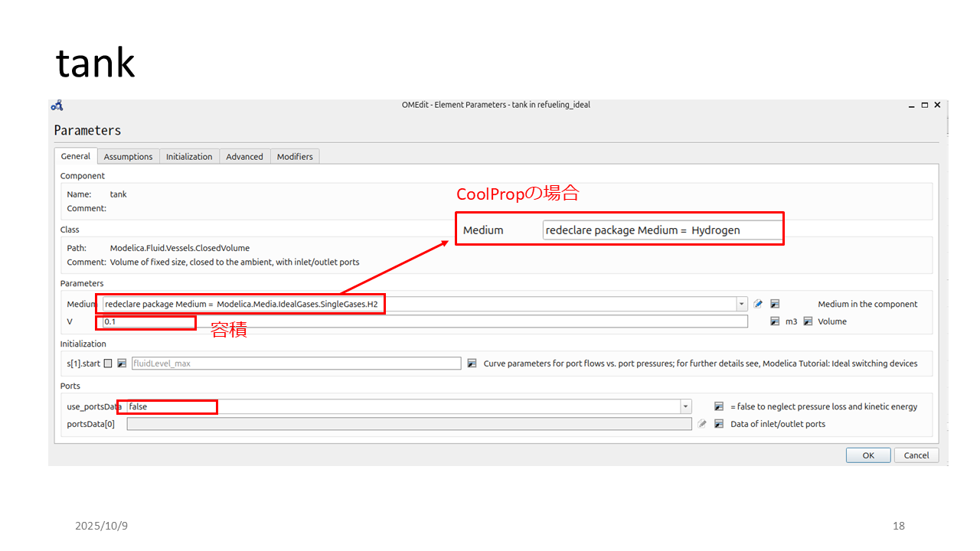The image size is (980, 551).
Task: Click the modifier icon left of fluidLevel_max field
Action: pyautogui.click(x=122, y=364)
